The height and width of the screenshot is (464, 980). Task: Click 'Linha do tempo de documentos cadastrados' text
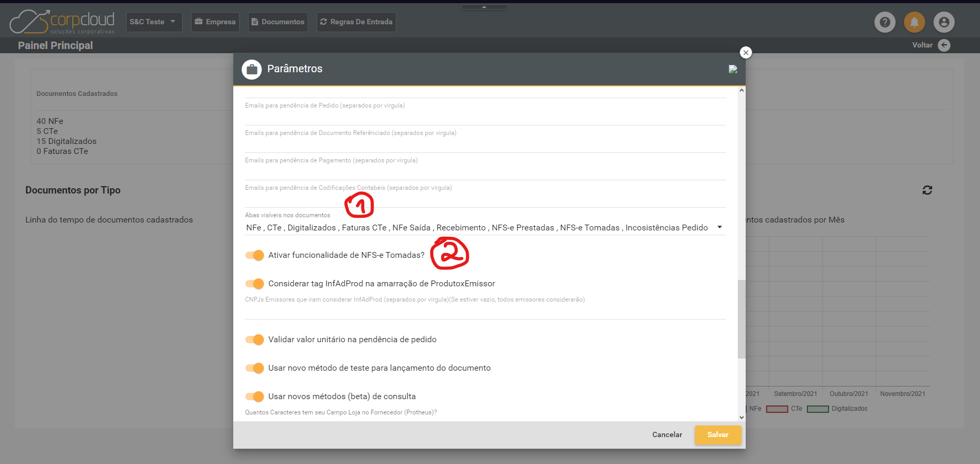click(x=109, y=220)
